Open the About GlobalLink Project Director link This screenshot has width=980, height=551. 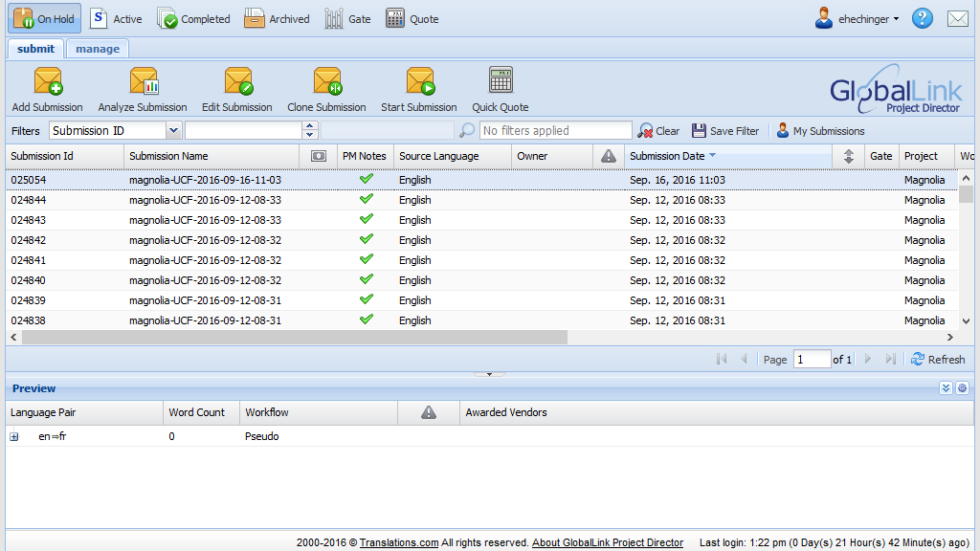608,542
